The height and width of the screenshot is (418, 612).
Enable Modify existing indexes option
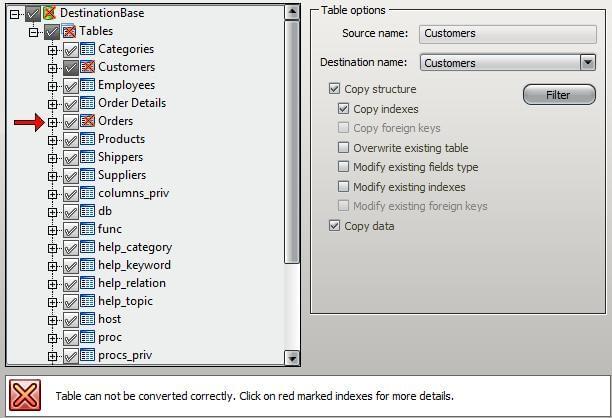343,187
